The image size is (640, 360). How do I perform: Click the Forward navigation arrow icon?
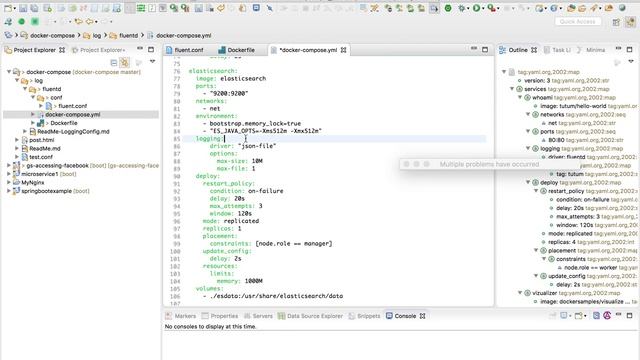coord(104,21)
